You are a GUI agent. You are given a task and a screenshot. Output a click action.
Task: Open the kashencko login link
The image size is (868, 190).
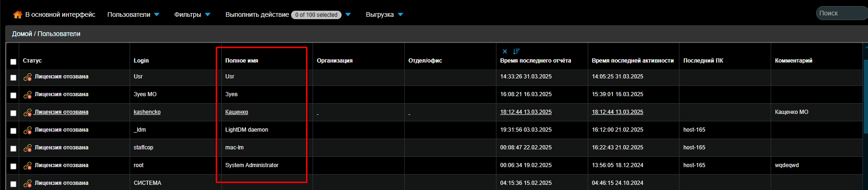coord(147,112)
